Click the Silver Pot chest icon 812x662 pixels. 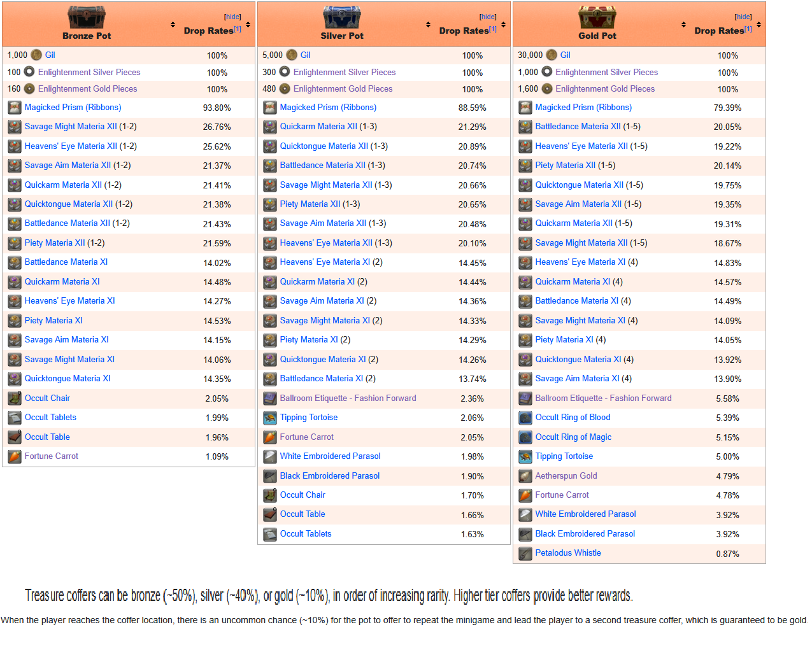click(342, 17)
